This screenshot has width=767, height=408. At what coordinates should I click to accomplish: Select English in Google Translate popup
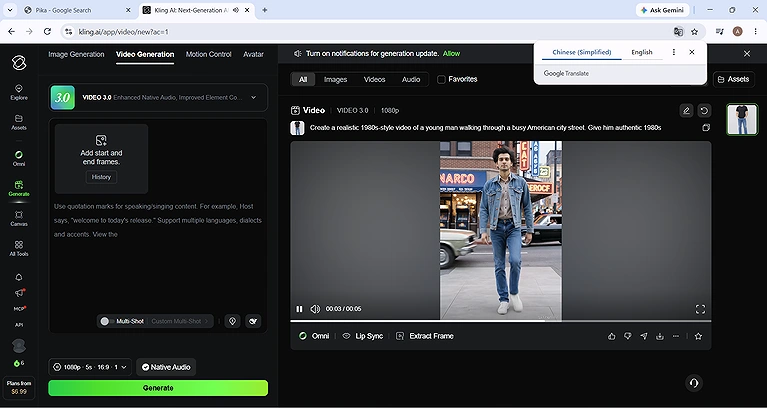[642, 52]
